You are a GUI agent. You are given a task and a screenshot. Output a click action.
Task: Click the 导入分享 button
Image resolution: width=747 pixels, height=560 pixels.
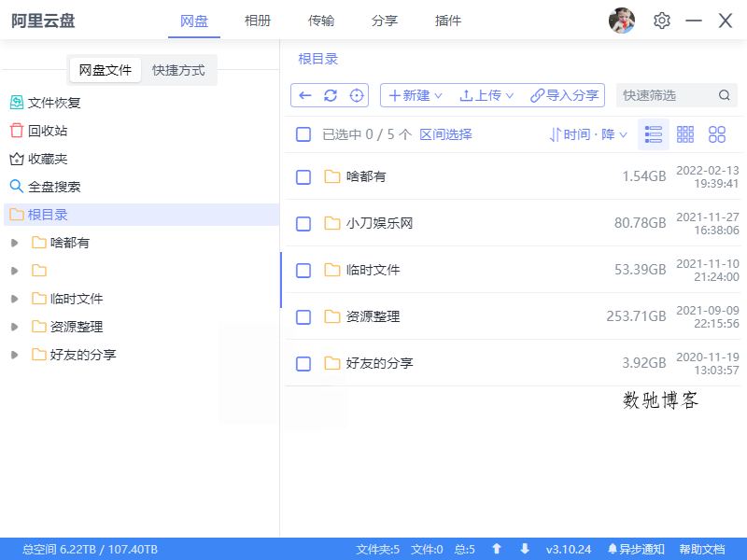(x=565, y=95)
